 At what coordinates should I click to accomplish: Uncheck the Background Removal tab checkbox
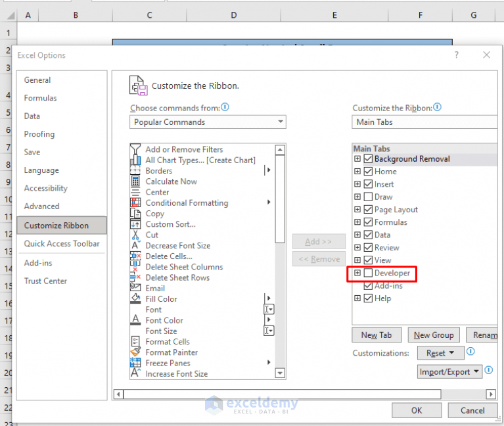(x=368, y=159)
